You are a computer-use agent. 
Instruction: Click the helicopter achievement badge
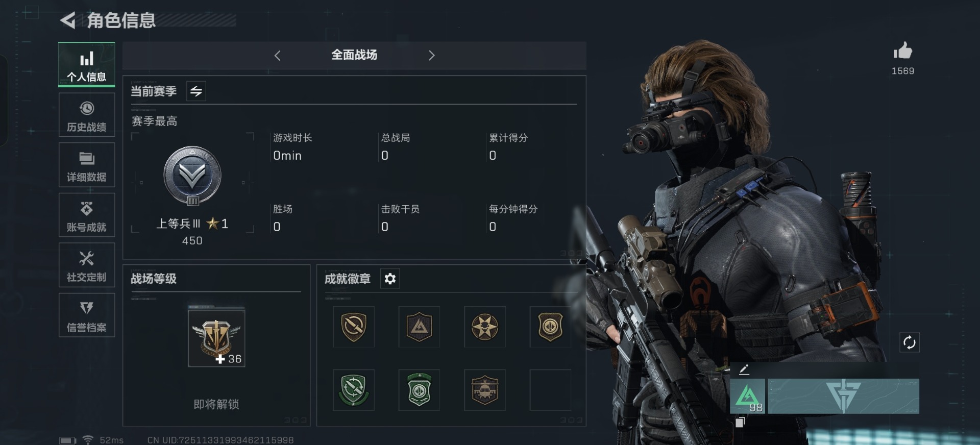[485, 390]
